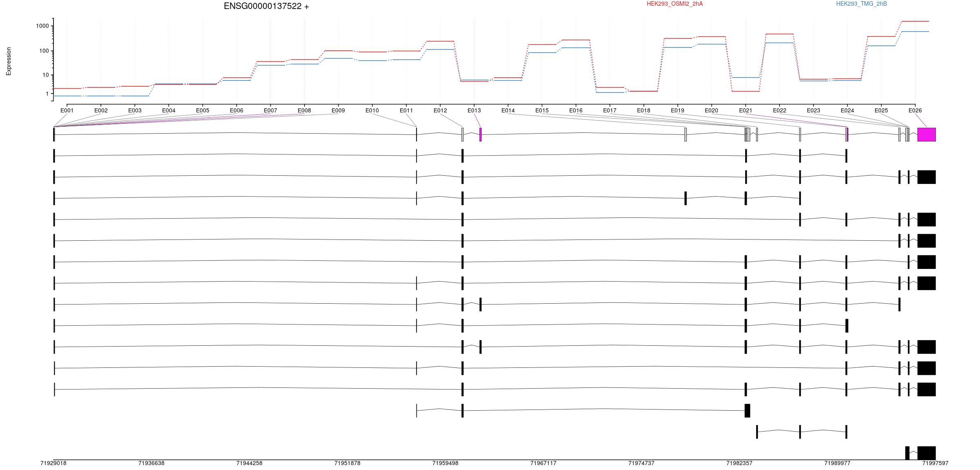Select the large magenta exon block in gene model
Image resolution: width=980 pixels, height=470 pixels.
coord(927,134)
